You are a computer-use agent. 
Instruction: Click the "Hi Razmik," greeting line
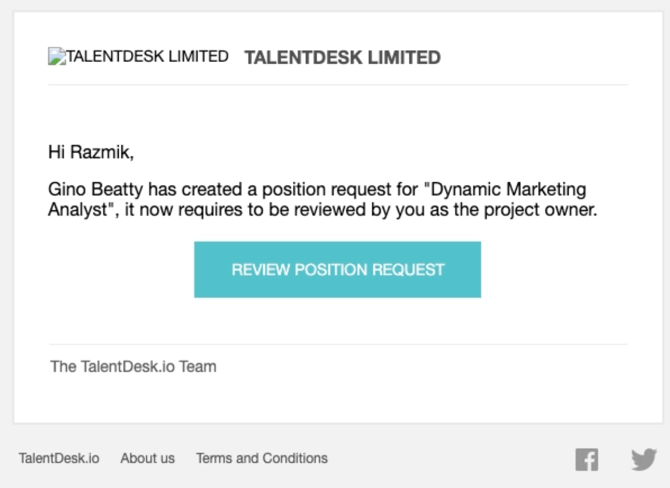(91, 152)
